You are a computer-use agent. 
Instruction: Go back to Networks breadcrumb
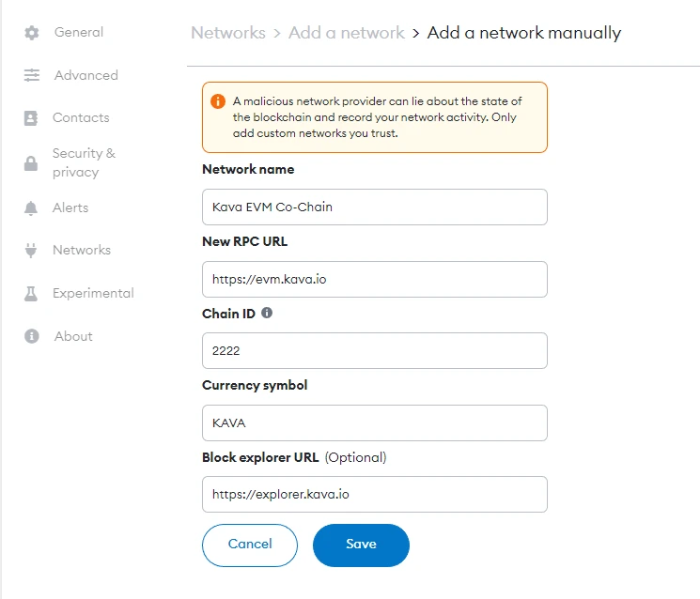click(228, 33)
